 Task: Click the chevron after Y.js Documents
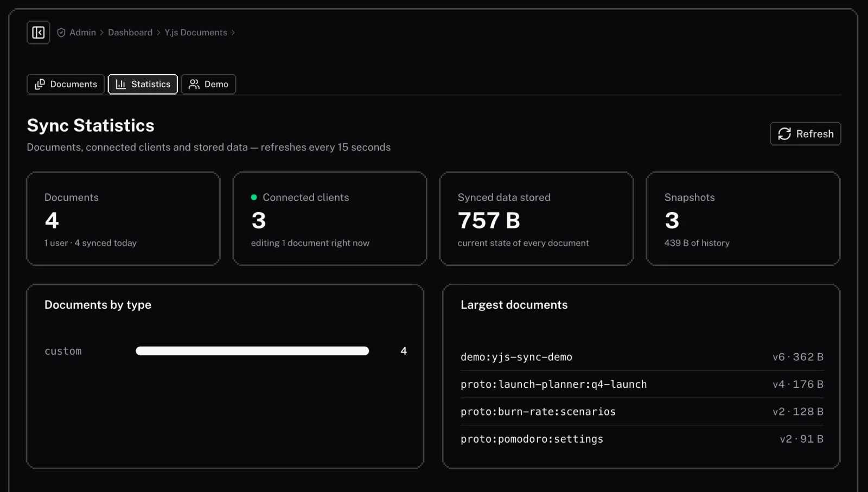click(x=233, y=33)
